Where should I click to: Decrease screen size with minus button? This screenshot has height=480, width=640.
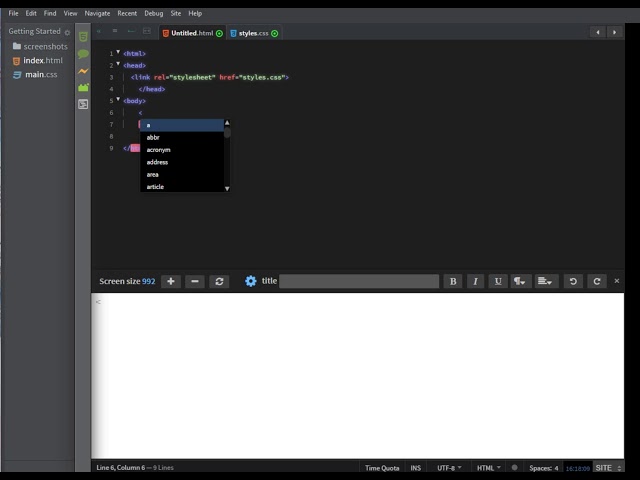click(195, 281)
